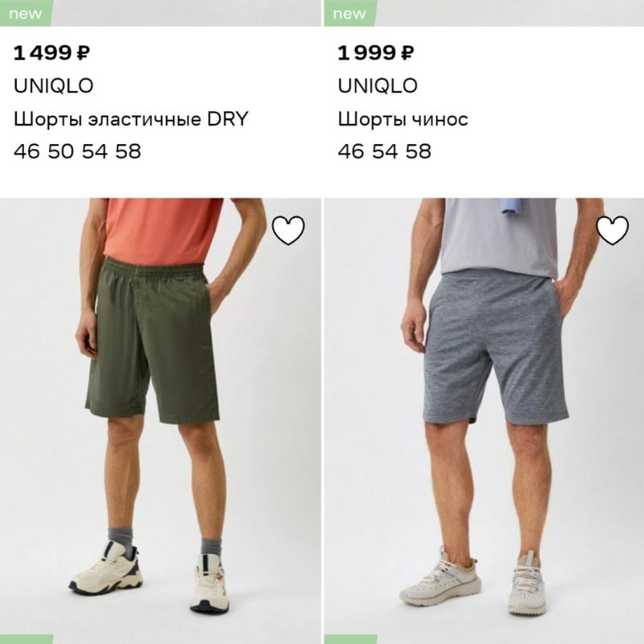The height and width of the screenshot is (644, 644).
Task: Open the Шорты чинос product title
Action: click(x=403, y=119)
